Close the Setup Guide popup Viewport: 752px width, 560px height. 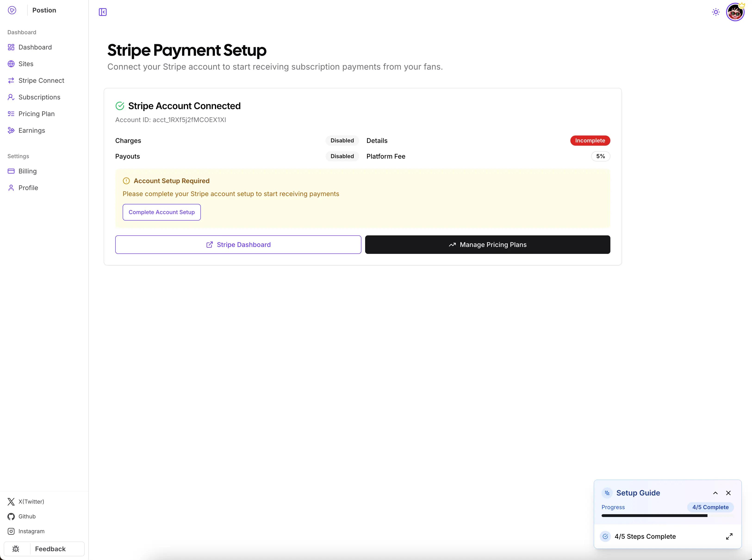pyautogui.click(x=729, y=493)
